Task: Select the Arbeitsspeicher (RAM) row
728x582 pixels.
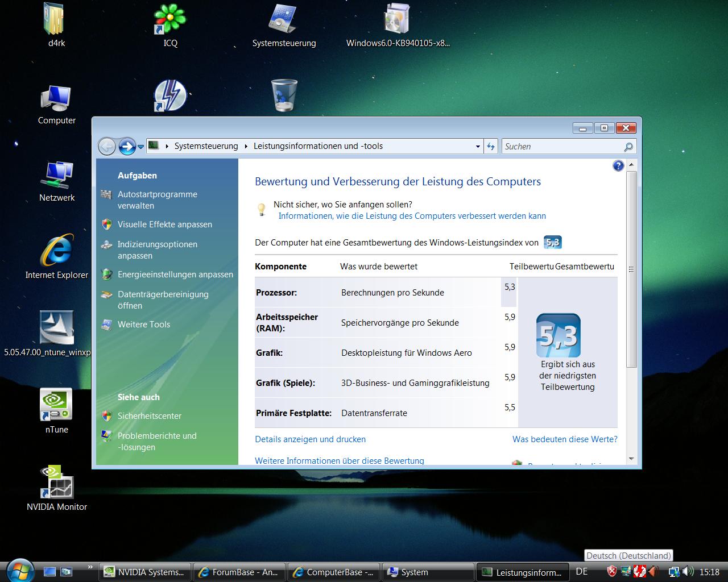Action: (386, 322)
